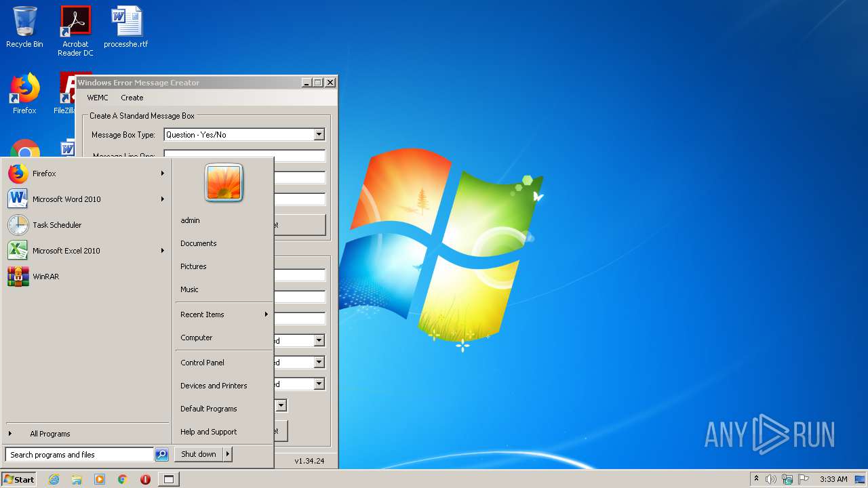The image size is (868, 488).
Task: Open the partly hidden Chrome desktop shortcut
Action: 25,149
